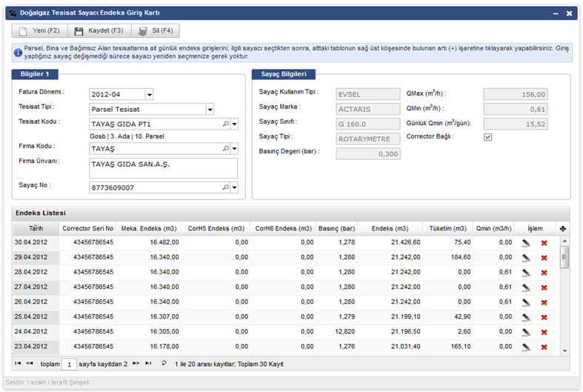583x392 pixels.
Task: Jump to last page of endeks list
Action: [x=148, y=363]
